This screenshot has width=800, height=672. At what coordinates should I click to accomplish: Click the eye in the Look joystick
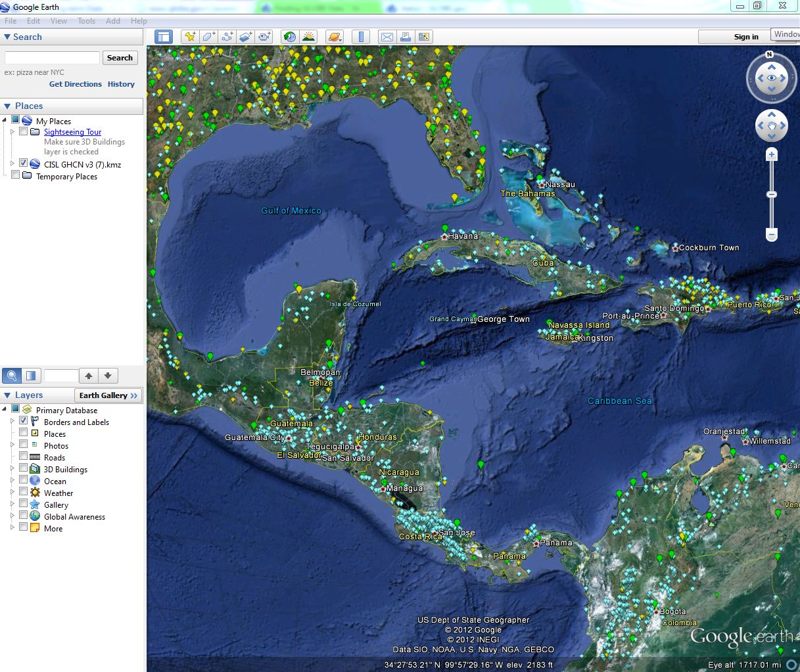pyautogui.click(x=772, y=78)
